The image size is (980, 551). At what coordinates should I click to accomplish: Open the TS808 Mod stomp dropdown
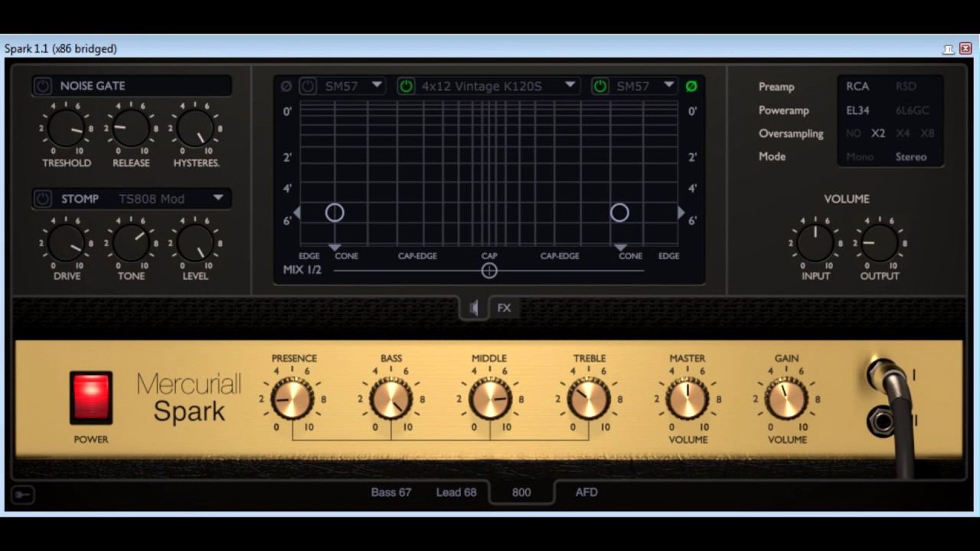218,198
